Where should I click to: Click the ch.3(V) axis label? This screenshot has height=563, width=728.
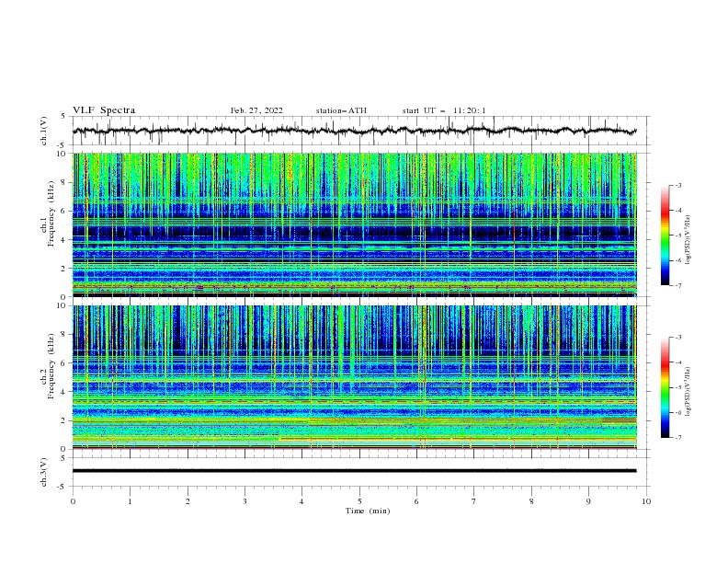point(43,472)
